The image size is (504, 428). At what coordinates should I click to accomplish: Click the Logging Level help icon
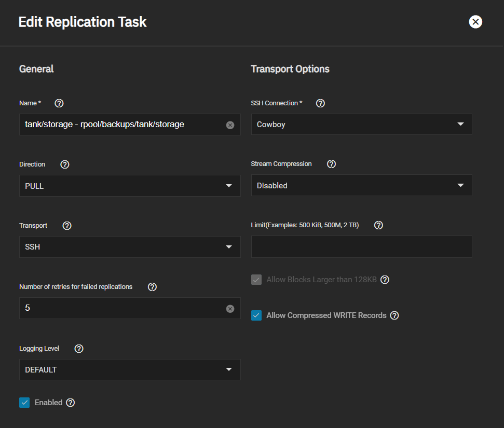pos(79,349)
